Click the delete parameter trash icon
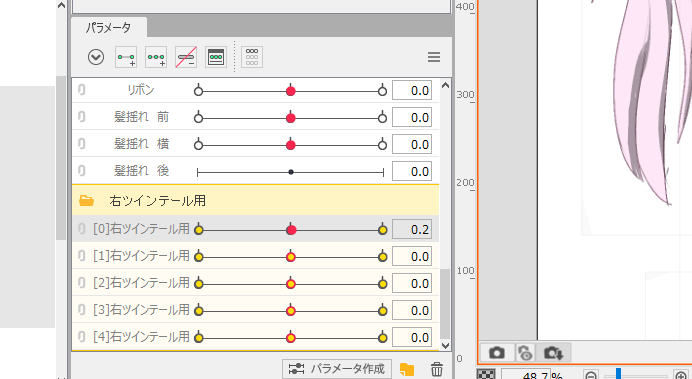692x379 pixels. tap(436, 369)
